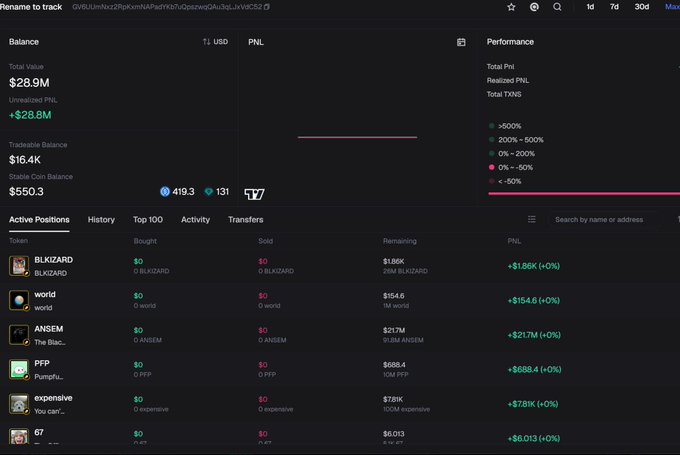
Task: Focus the Search by name or address field
Action: (x=604, y=219)
